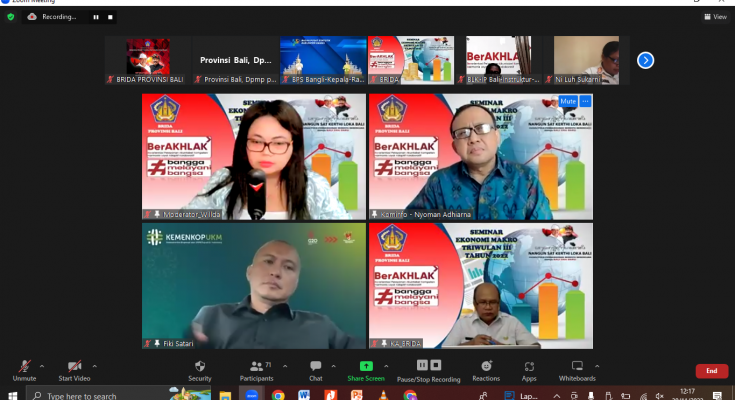The height and width of the screenshot is (400, 735).
Task: Select the BRIDA participant thumbnail
Action: [x=411, y=60]
